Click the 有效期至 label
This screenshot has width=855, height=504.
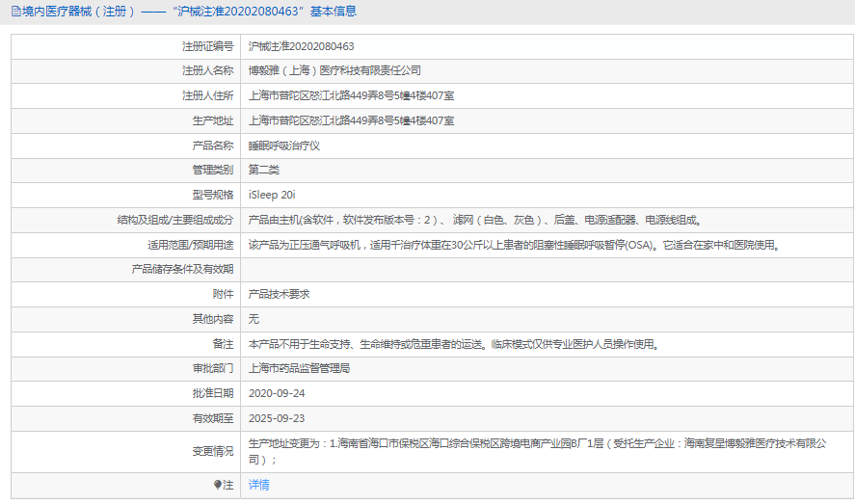(213, 418)
